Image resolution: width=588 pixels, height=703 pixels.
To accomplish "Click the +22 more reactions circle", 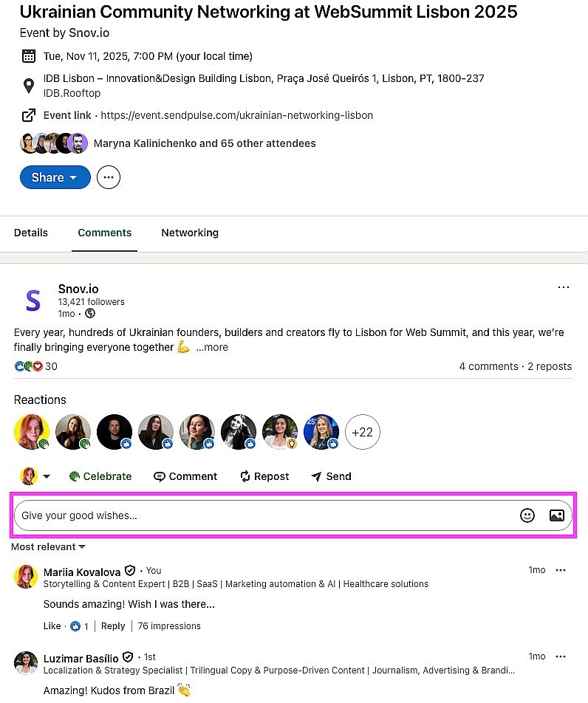I will click(362, 432).
